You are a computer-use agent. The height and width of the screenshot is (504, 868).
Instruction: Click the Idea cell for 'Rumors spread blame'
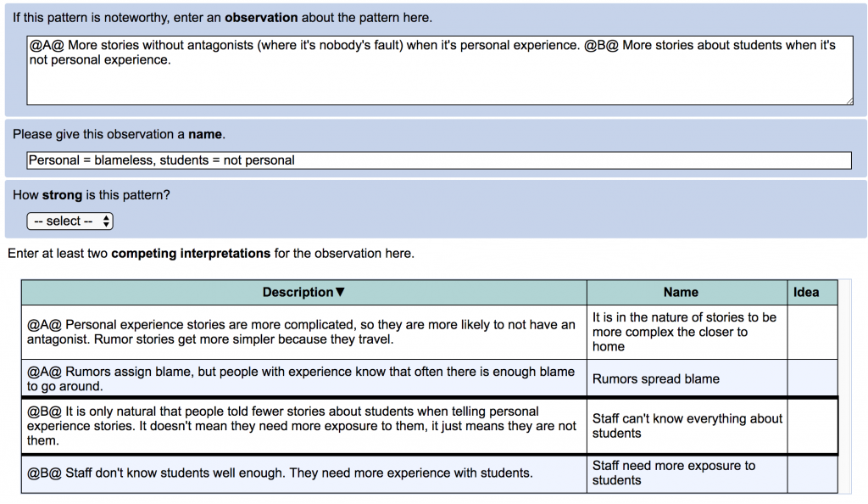[811, 378]
